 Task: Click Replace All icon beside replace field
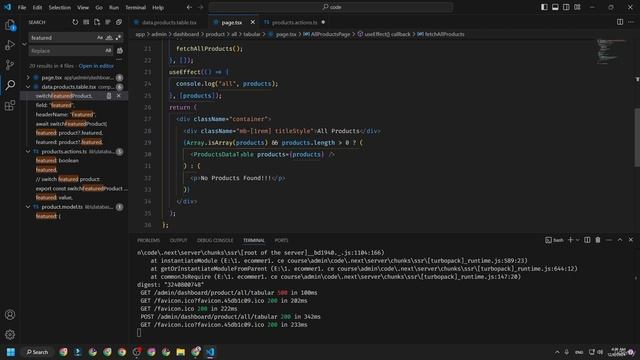[x=120, y=51]
